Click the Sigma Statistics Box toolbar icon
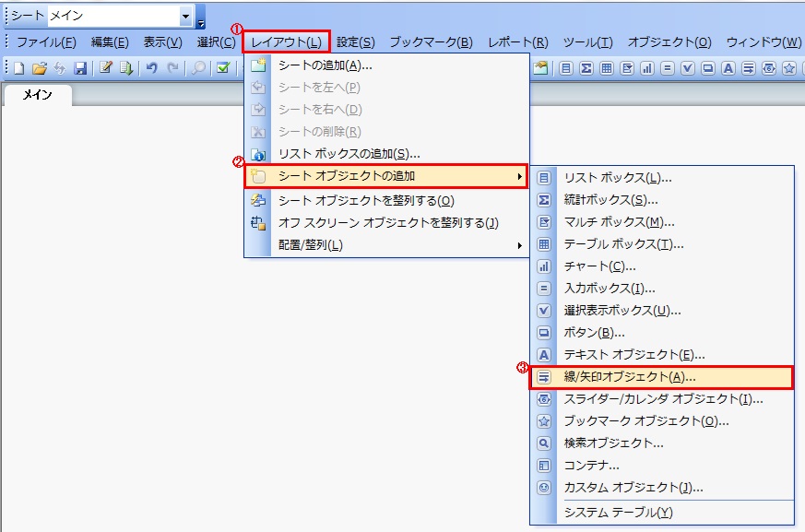805x532 pixels. pyautogui.click(x=586, y=68)
